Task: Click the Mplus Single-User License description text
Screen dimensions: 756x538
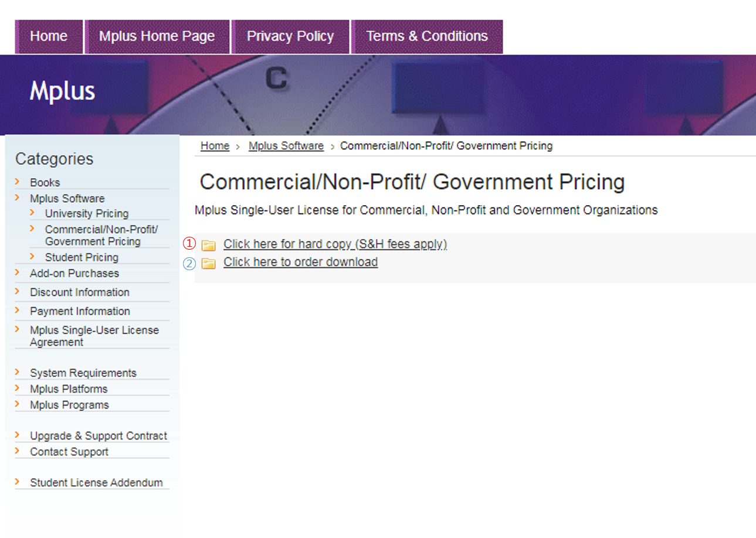Action: pos(426,210)
